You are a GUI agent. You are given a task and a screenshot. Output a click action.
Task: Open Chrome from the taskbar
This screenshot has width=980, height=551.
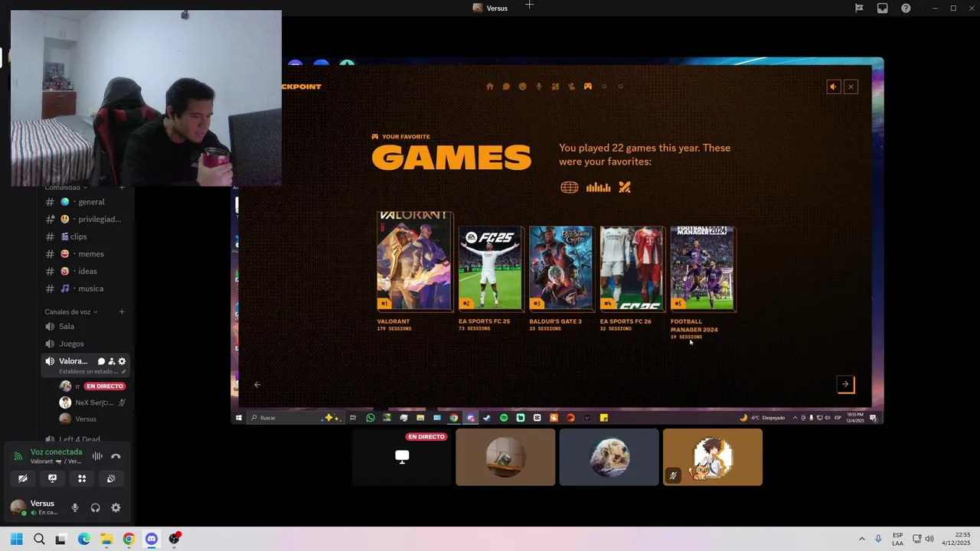pos(129,539)
